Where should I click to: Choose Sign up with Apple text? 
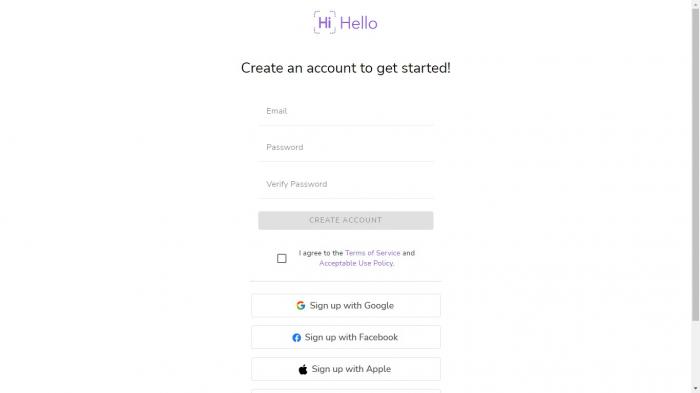tap(351, 369)
